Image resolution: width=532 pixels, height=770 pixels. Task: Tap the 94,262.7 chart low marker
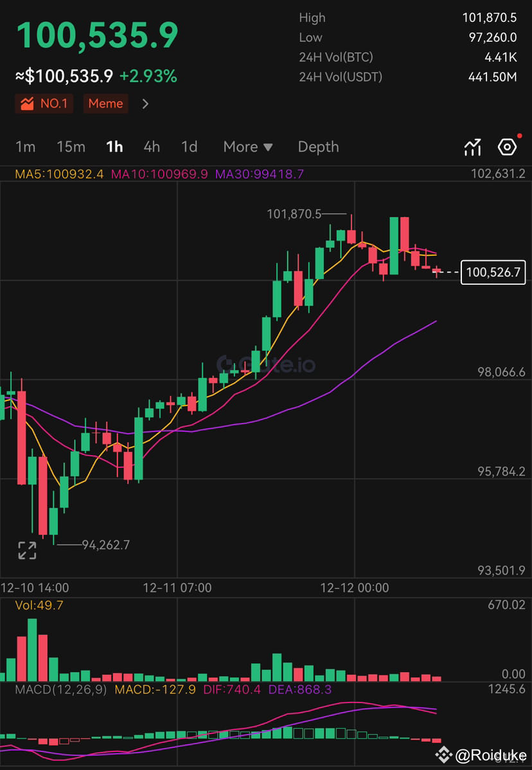coord(105,544)
